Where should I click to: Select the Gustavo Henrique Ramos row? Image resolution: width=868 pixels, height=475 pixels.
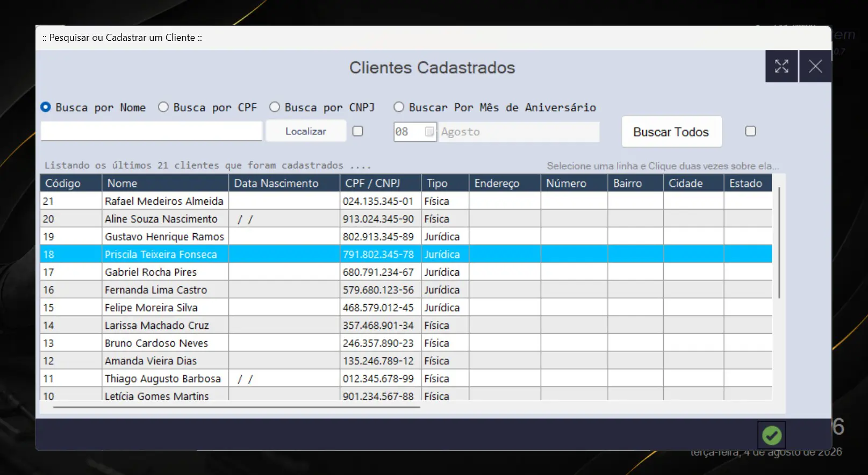coord(406,236)
